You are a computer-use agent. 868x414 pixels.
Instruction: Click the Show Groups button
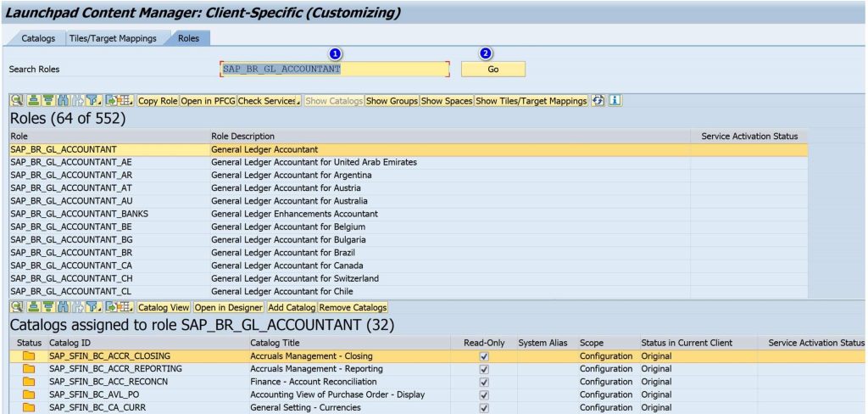point(392,101)
